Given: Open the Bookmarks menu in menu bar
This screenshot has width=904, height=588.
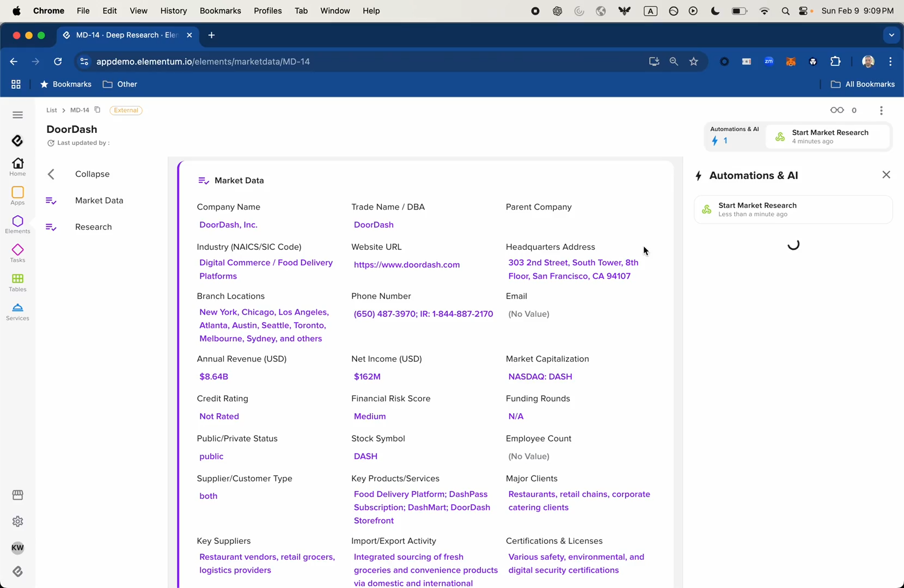Looking at the screenshot, I should tap(220, 11).
